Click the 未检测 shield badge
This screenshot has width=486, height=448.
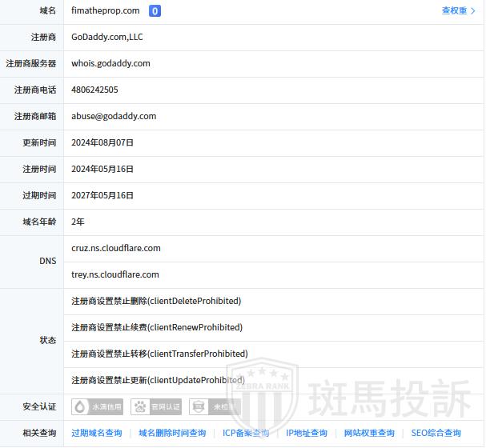click(215, 406)
